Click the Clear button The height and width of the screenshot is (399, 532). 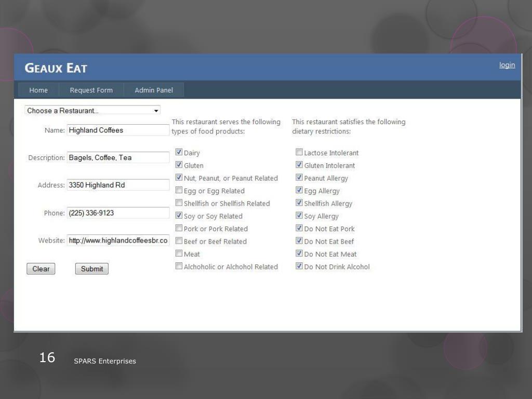(x=41, y=269)
